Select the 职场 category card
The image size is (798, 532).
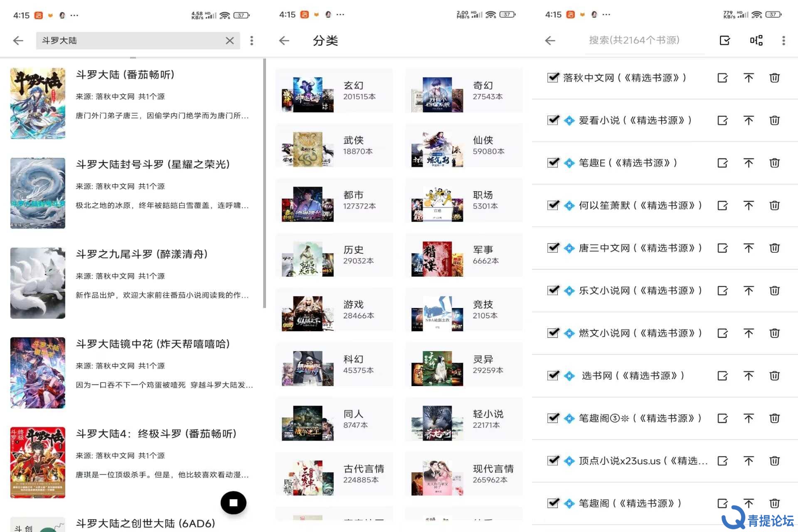[464, 200]
